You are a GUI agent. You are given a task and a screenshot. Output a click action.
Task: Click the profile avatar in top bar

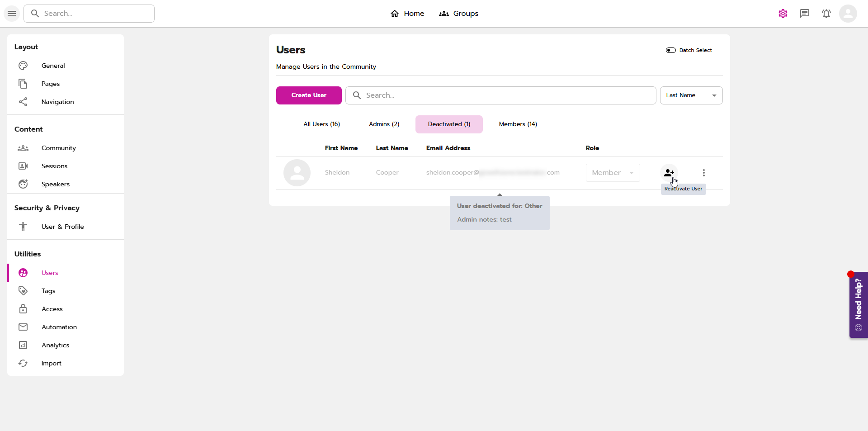(x=848, y=14)
